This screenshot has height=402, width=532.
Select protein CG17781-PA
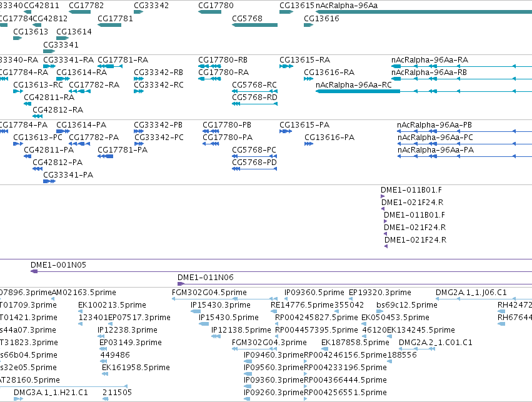pos(123,150)
